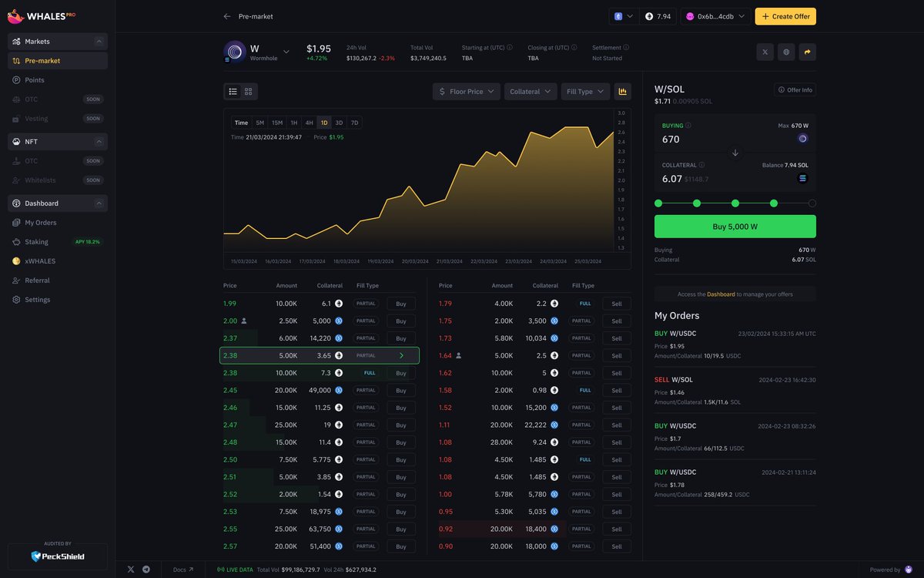The height and width of the screenshot is (578, 924).
Task: Open Referral in the sidebar
Action: click(58, 281)
